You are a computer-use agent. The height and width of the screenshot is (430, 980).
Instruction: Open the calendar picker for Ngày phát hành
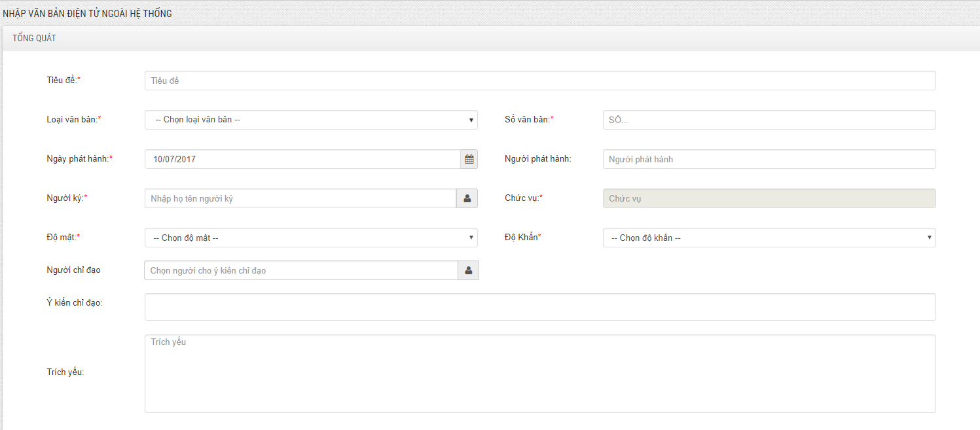tap(469, 159)
